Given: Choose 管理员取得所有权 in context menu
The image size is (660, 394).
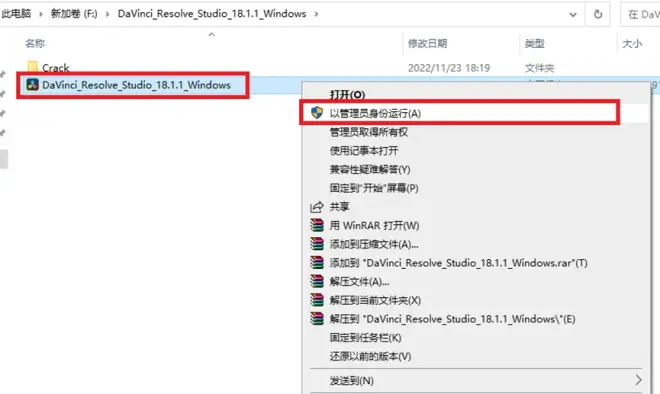Looking at the screenshot, I should pyautogui.click(x=368, y=132).
